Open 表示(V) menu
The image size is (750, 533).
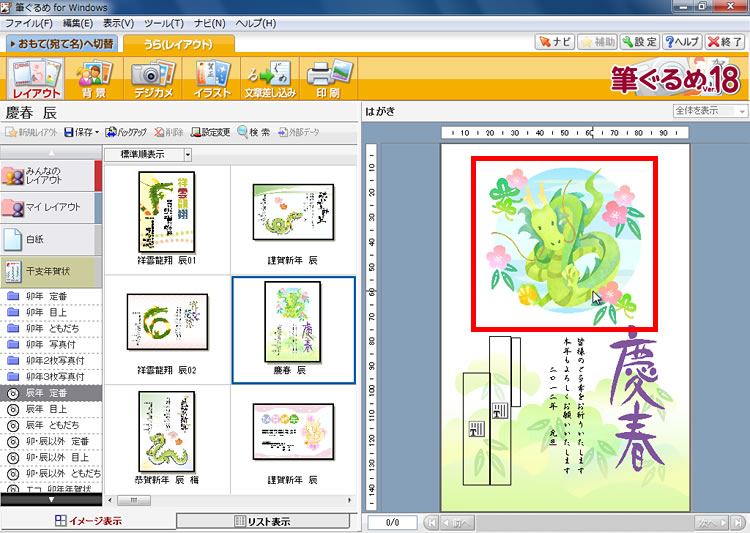point(119,23)
